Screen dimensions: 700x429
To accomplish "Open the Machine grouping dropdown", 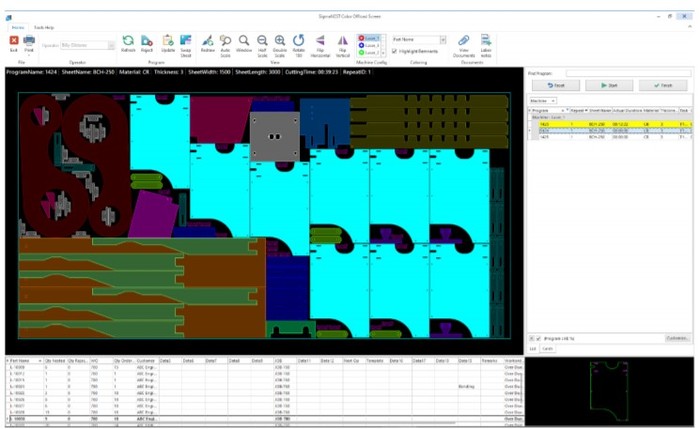I will coord(553,101).
